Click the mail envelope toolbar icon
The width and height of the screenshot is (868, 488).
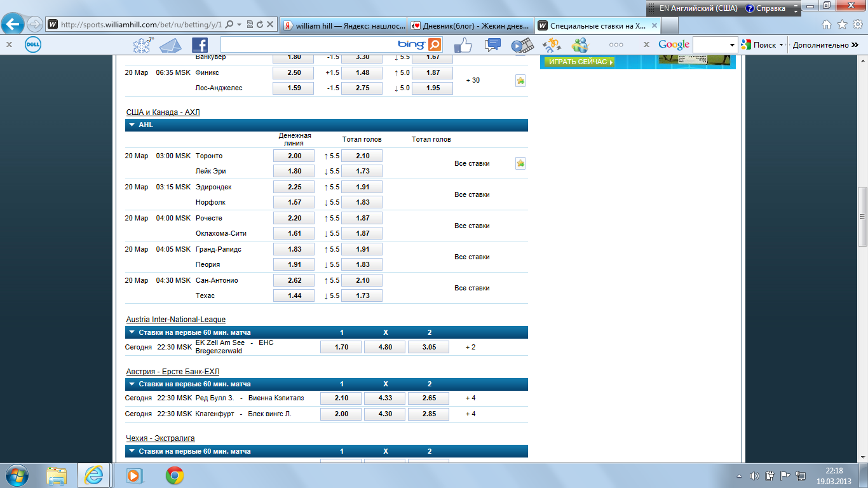pyautogui.click(x=170, y=44)
